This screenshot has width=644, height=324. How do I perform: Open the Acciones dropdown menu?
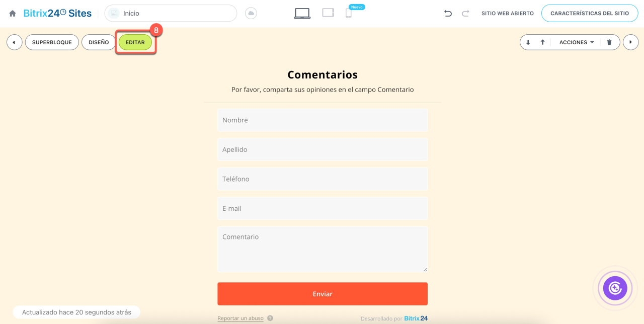coord(577,42)
